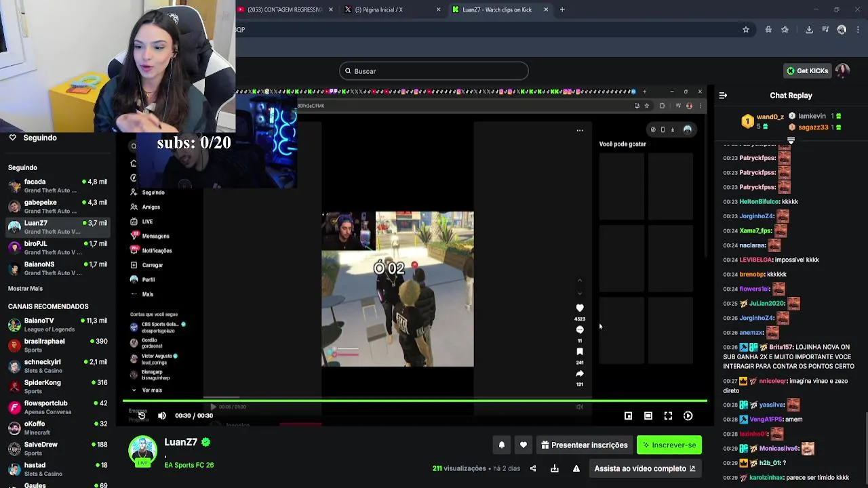Open wand0_z top gifter in chat
The width and height of the screenshot is (868, 488).
click(770, 117)
